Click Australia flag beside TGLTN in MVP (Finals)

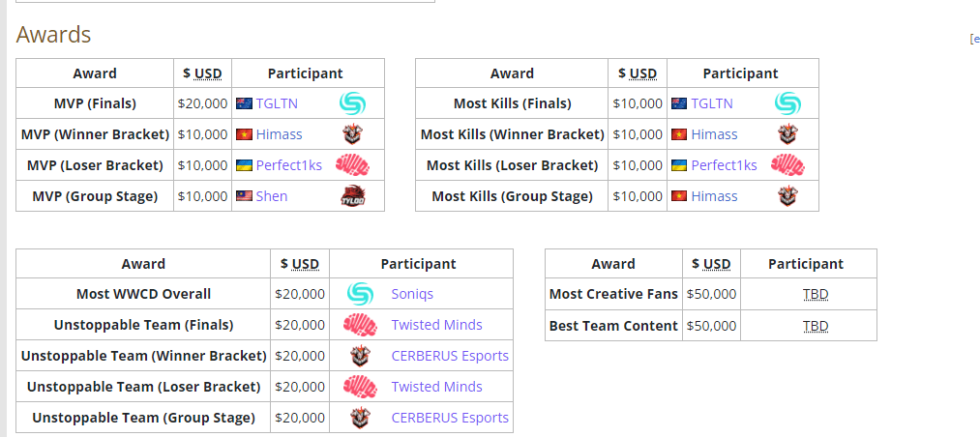click(244, 103)
